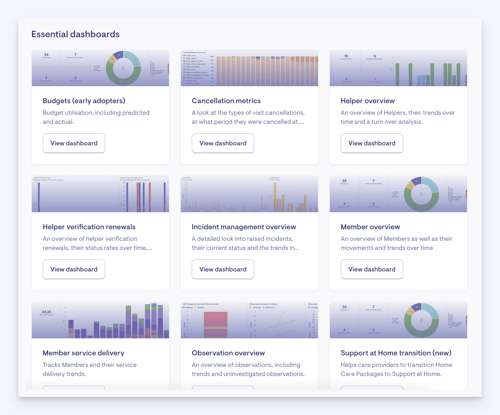This screenshot has height=415, width=500.
Task: Open the Helper overview View dashboard button
Action: 372,143
